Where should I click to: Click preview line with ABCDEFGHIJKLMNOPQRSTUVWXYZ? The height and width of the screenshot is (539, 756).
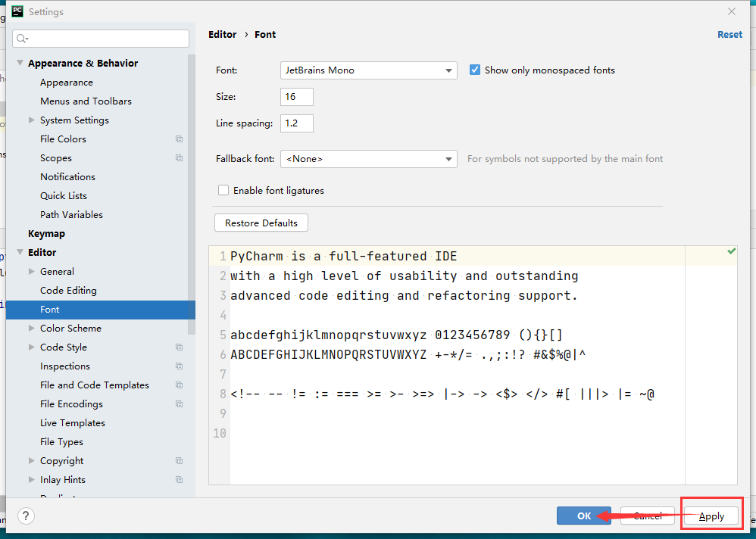[x=408, y=355]
